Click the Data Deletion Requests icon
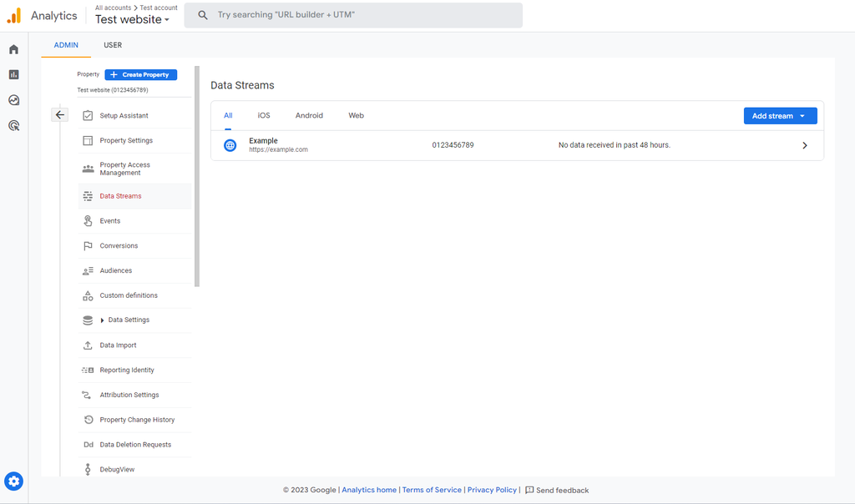The width and height of the screenshot is (855, 504). 88,444
